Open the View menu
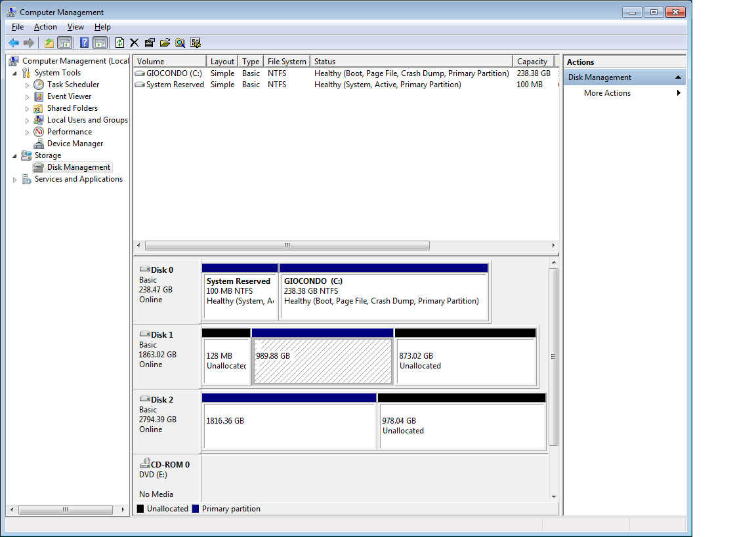 [75, 27]
